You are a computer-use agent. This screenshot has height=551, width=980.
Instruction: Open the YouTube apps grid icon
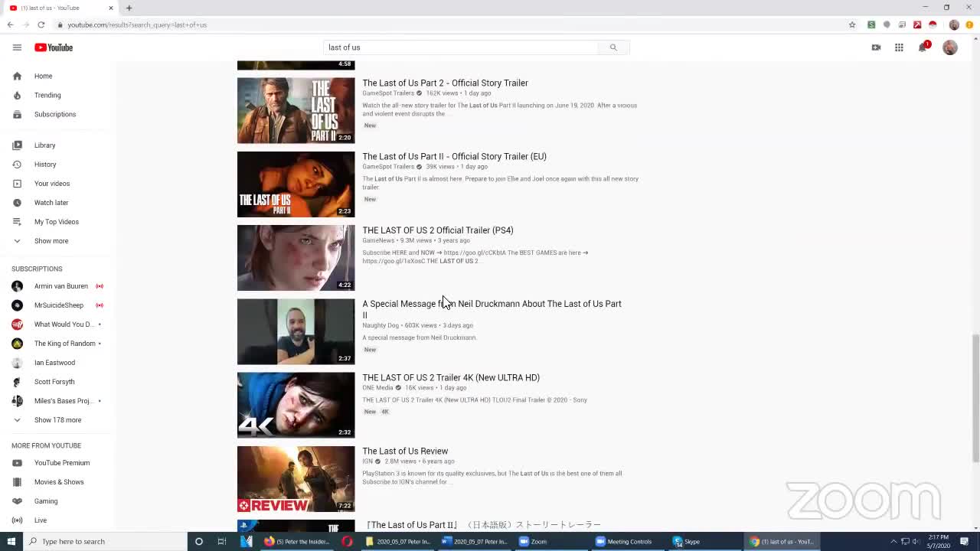[x=899, y=47]
